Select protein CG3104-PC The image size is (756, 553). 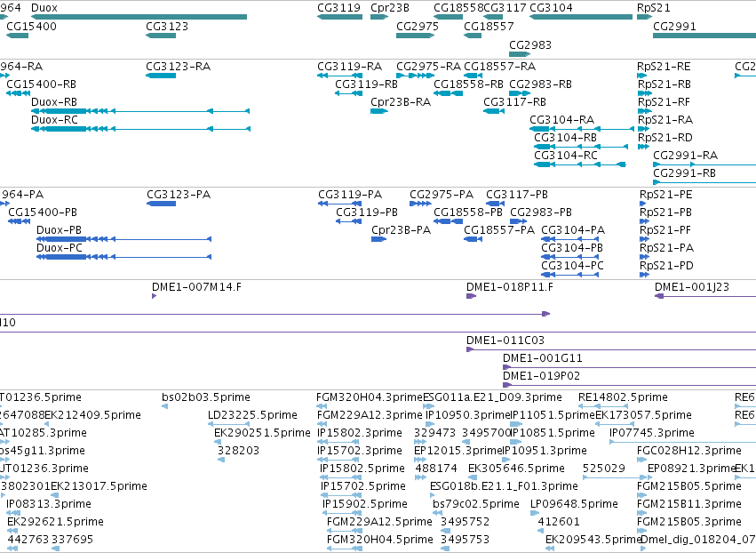[x=572, y=266]
